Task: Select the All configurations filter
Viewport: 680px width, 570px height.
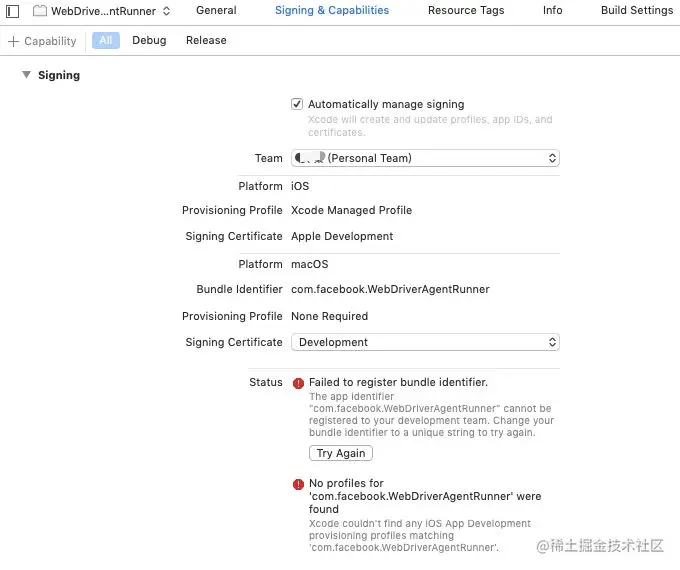Action: [106, 40]
